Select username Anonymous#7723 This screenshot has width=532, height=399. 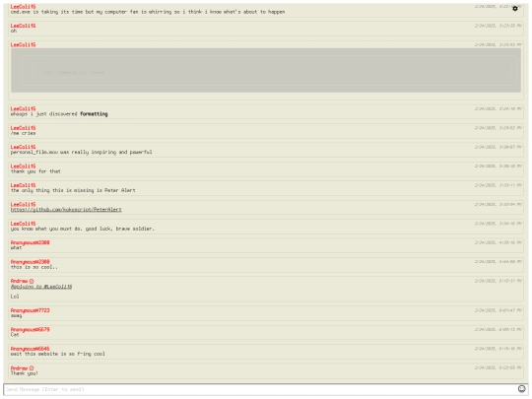tap(30, 310)
